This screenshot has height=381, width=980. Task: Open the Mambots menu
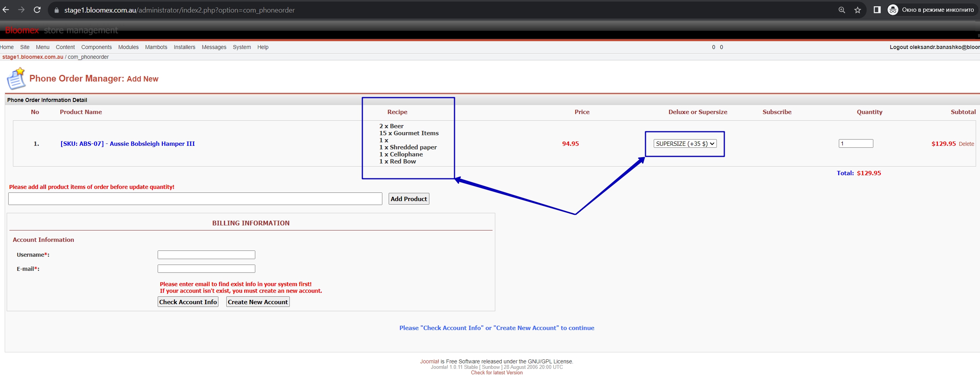[156, 47]
